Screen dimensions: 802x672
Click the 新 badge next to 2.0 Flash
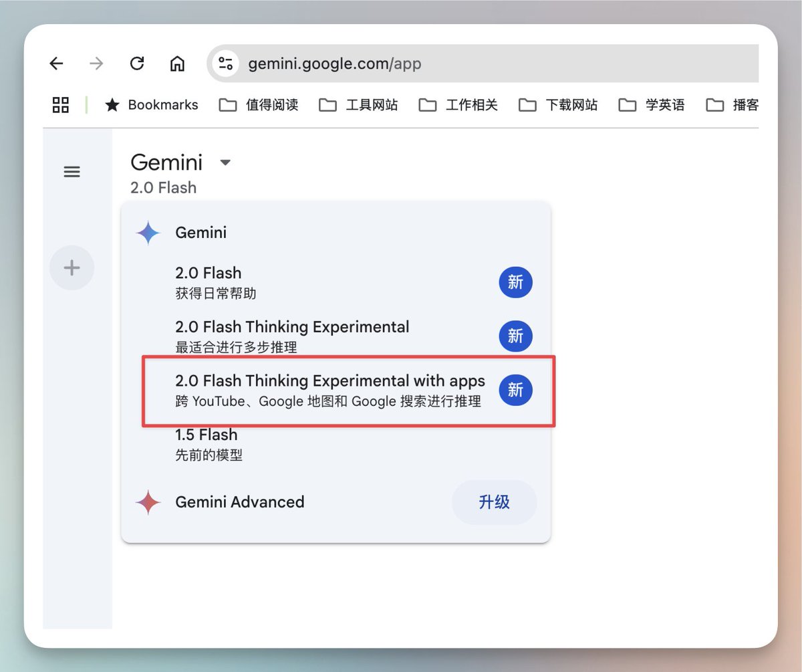coord(515,283)
